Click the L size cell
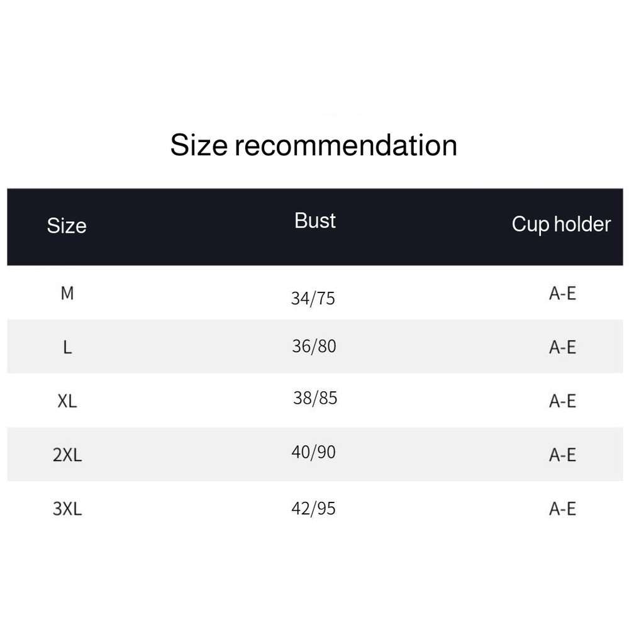 [x=67, y=347]
